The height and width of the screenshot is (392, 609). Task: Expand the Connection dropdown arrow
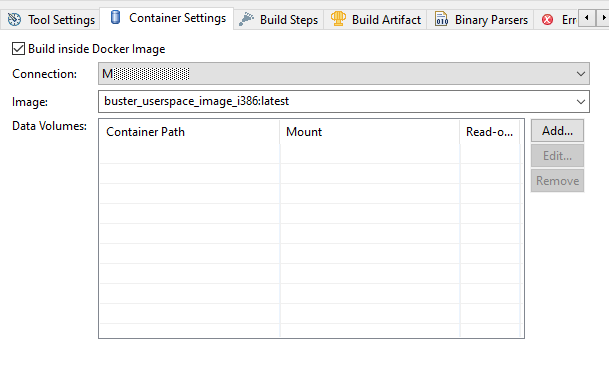click(x=581, y=73)
